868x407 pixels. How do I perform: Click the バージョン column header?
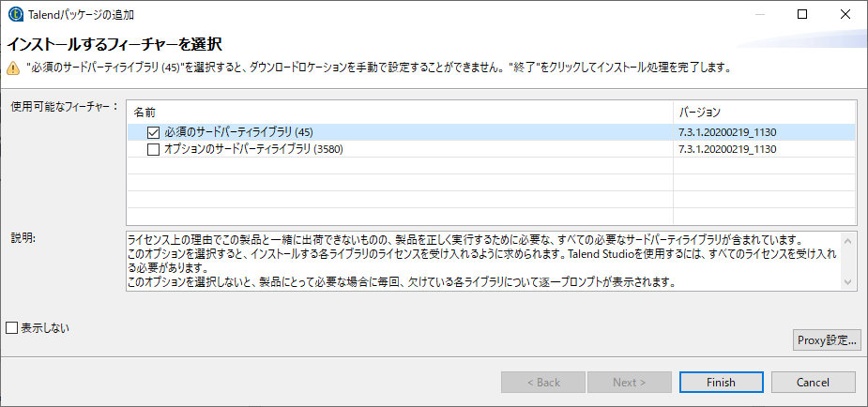pos(765,113)
